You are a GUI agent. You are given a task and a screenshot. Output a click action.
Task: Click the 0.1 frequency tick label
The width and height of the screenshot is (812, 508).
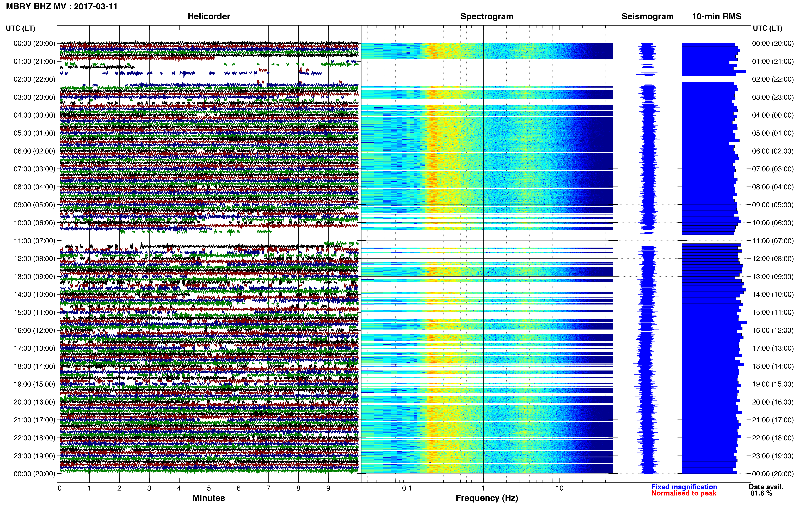click(x=407, y=488)
